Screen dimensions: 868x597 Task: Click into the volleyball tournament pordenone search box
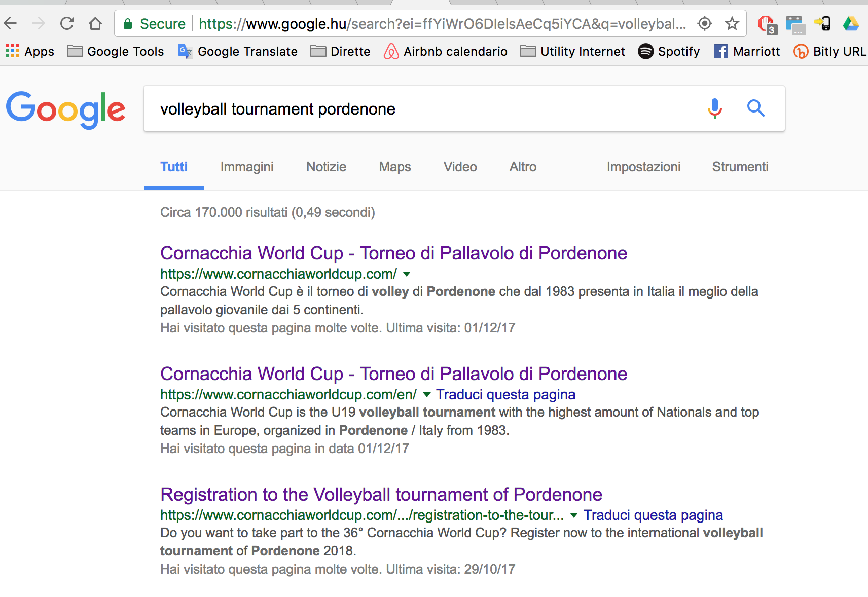pos(421,108)
